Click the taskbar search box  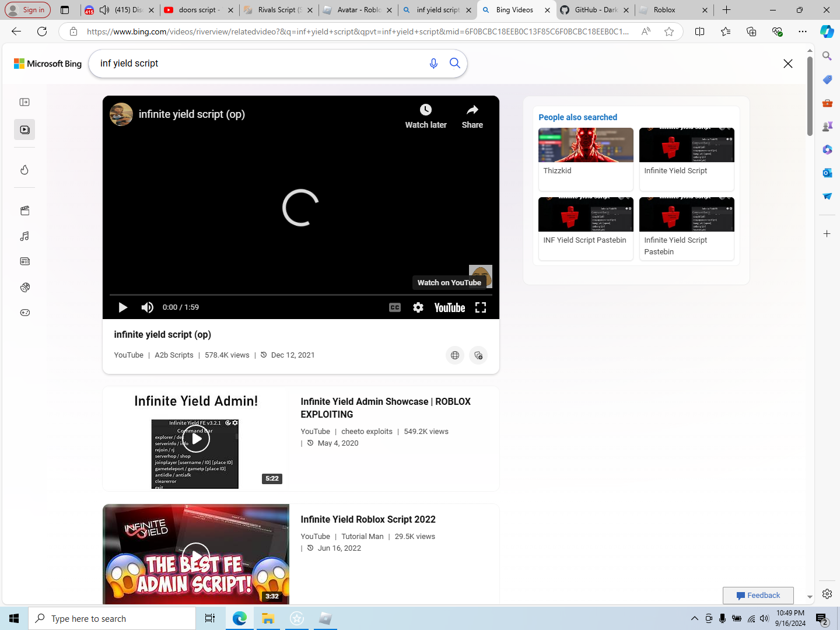tap(112, 618)
